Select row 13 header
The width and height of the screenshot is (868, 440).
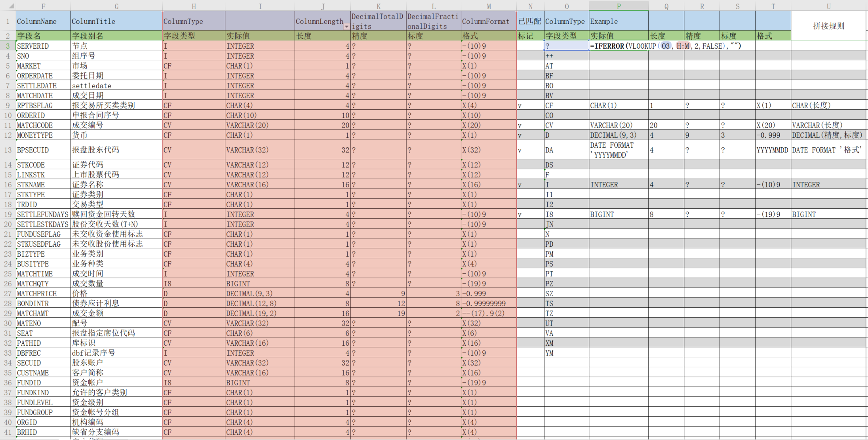click(x=8, y=150)
